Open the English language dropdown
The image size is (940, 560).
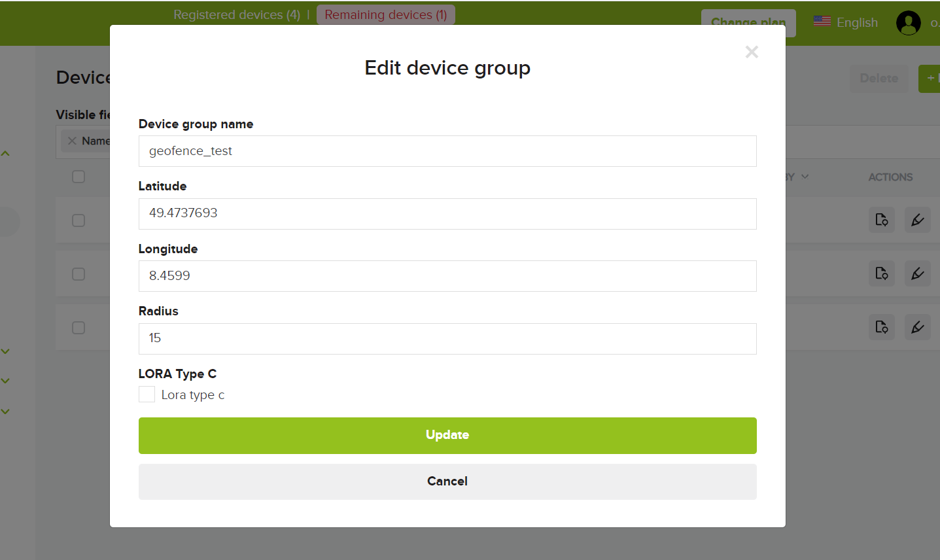coord(845,22)
